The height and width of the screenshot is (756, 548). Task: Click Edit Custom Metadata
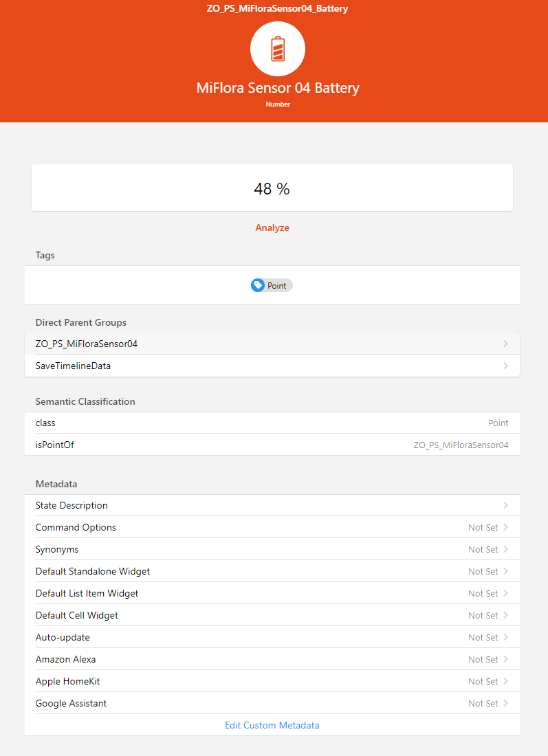pos(272,724)
